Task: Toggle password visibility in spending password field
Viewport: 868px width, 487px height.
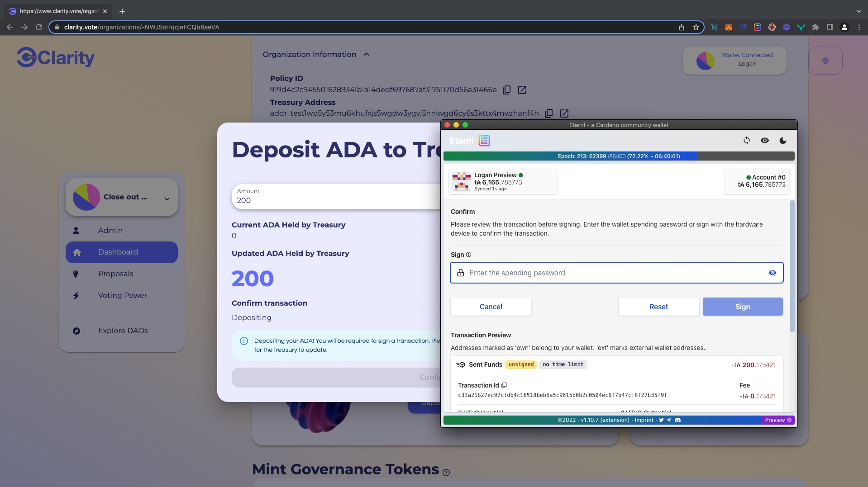Action: pyautogui.click(x=772, y=273)
